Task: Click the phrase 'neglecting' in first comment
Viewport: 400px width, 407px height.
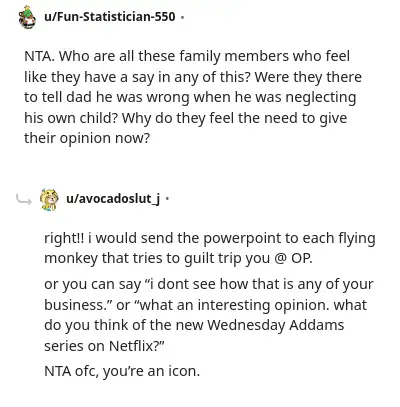Action: click(321, 98)
